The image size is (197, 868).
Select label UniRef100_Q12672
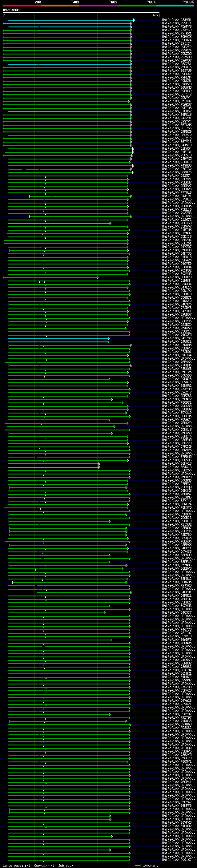176,220
